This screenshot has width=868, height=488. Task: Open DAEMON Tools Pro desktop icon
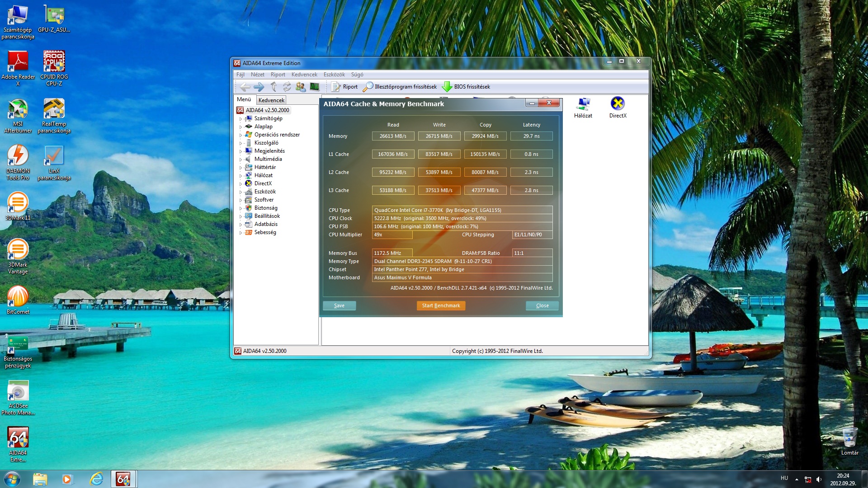18,163
